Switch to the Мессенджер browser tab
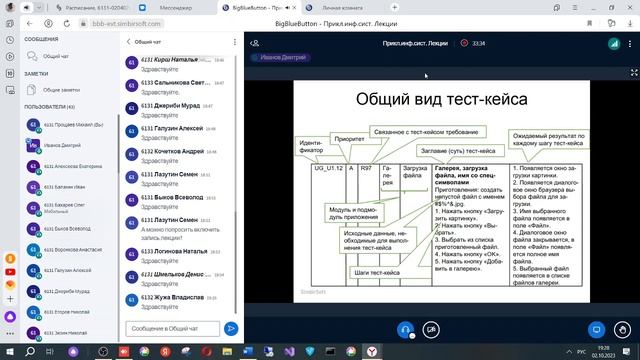The image size is (640, 360). point(176,8)
